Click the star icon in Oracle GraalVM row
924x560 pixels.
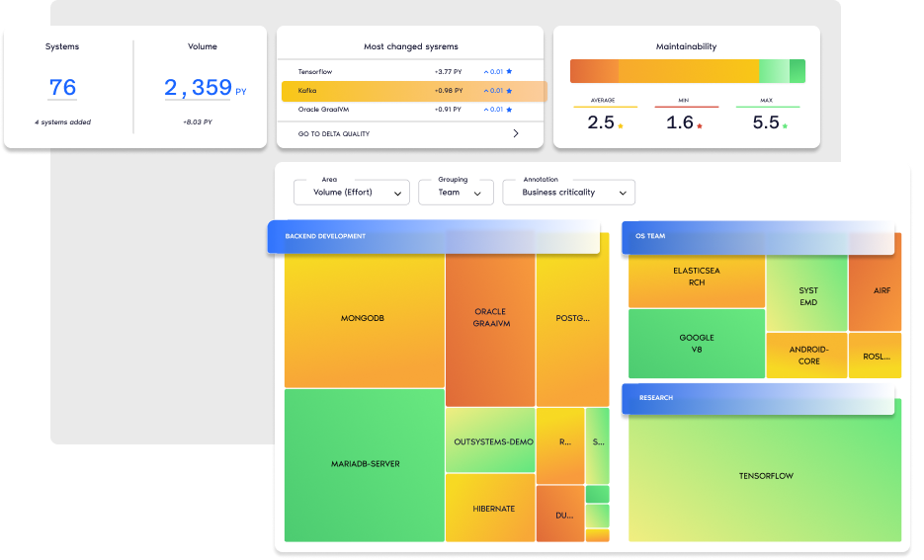[509, 110]
